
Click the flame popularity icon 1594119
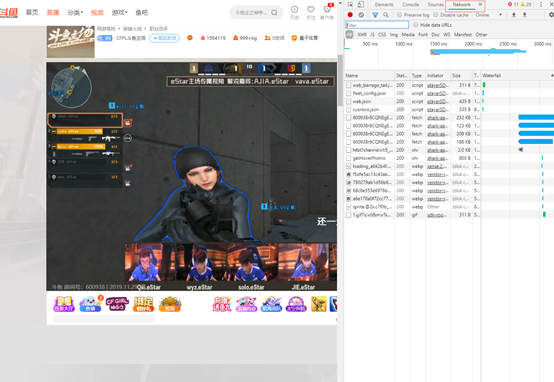click(203, 38)
